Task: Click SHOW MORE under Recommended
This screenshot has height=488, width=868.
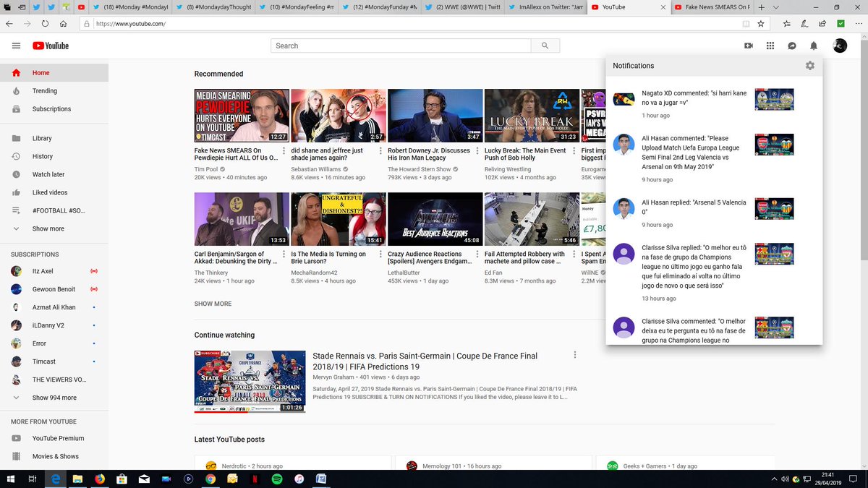Action: pyautogui.click(x=213, y=304)
